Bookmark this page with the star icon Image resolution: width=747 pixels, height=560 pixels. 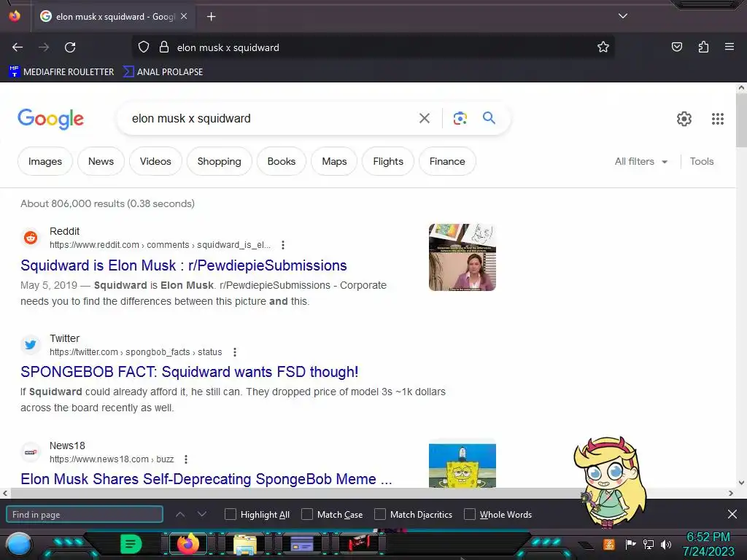[603, 47]
